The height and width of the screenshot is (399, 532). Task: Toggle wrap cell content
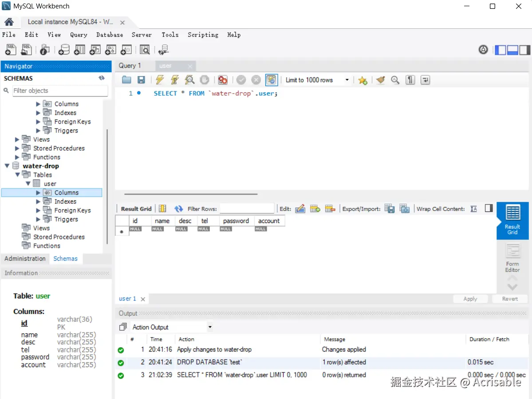coord(473,209)
